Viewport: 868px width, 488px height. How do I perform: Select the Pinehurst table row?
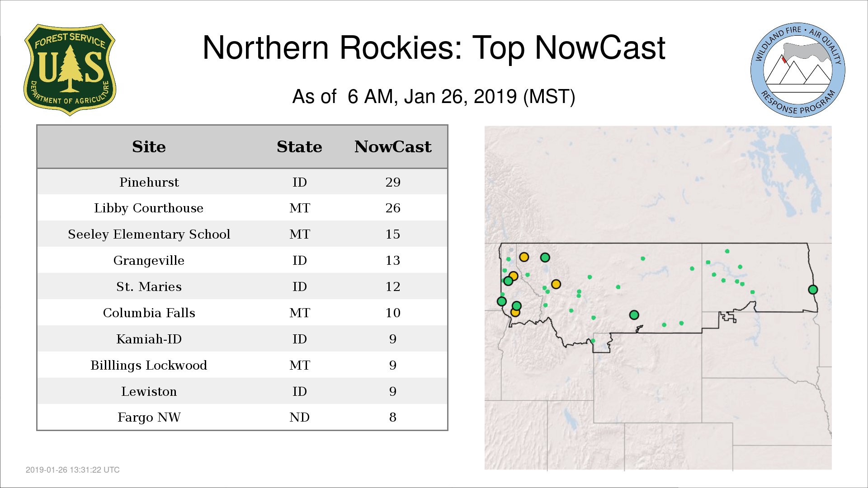tap(149, 182)
